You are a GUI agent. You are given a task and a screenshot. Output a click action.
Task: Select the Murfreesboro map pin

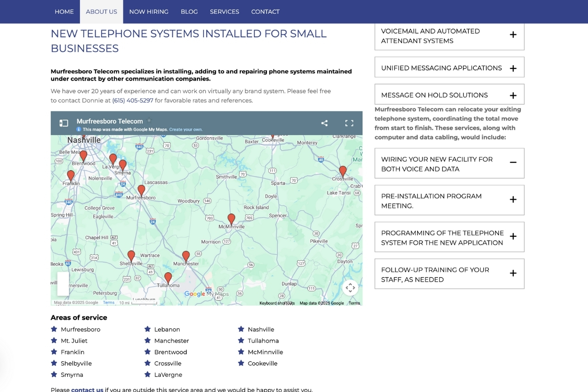coord(141,190)
